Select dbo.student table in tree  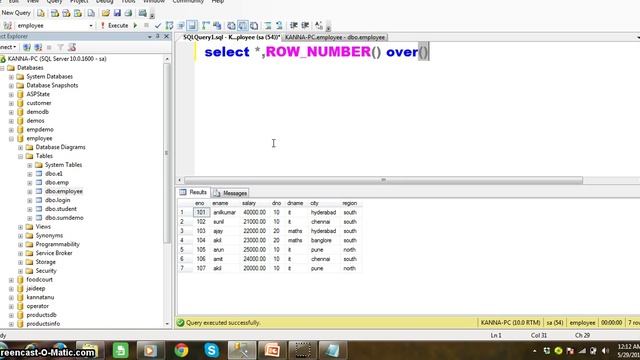click(60, 209)
